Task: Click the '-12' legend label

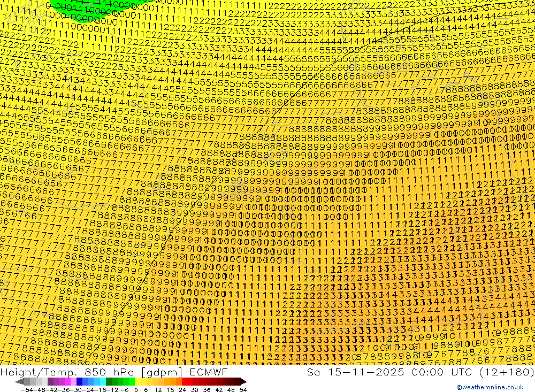Action: 112,390
